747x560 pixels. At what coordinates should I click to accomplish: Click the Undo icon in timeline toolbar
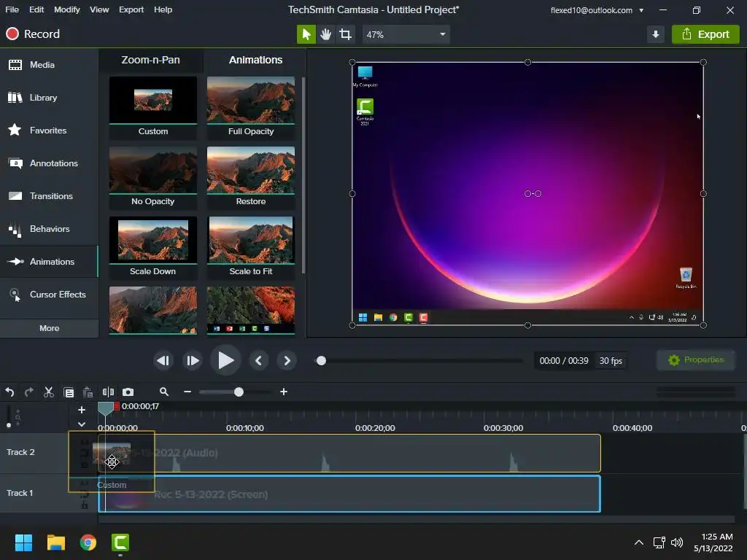(9, 392)
